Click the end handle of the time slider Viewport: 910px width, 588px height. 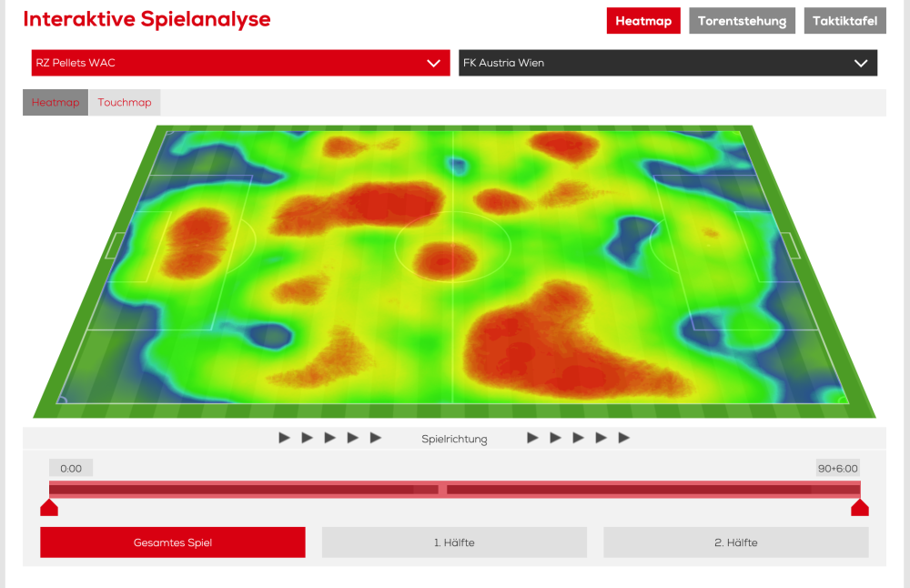(859, 508)
